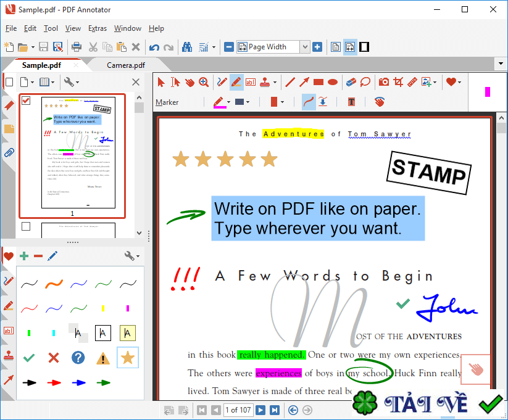Toggle select-all pages checkbox in sidebar
The height and width of the screenshot is (420, 508).
point(9,82)
